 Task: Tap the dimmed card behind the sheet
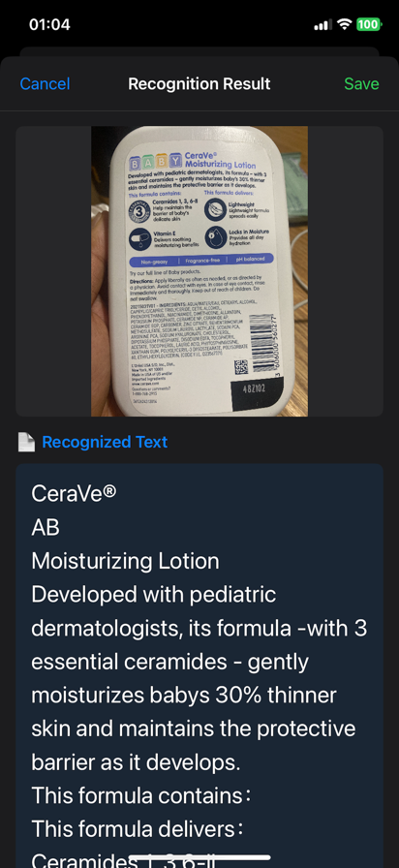[x=199, y=51]
